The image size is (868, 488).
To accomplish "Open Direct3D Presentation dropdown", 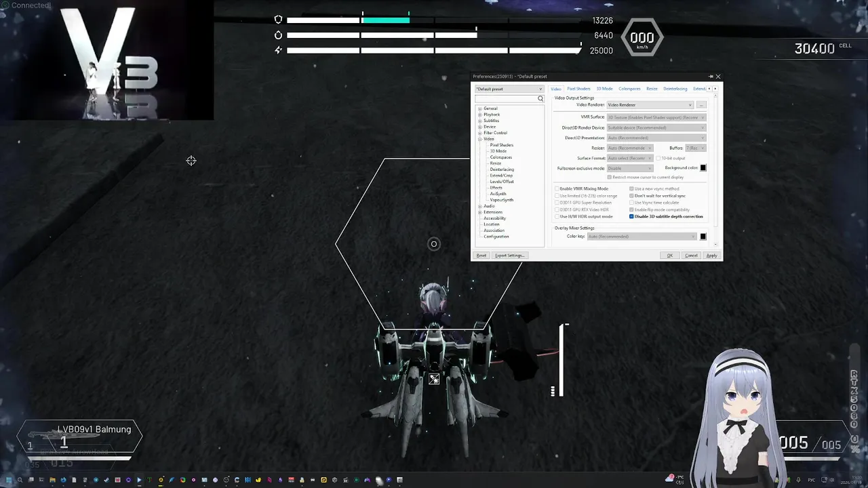I will pos(656,138).
